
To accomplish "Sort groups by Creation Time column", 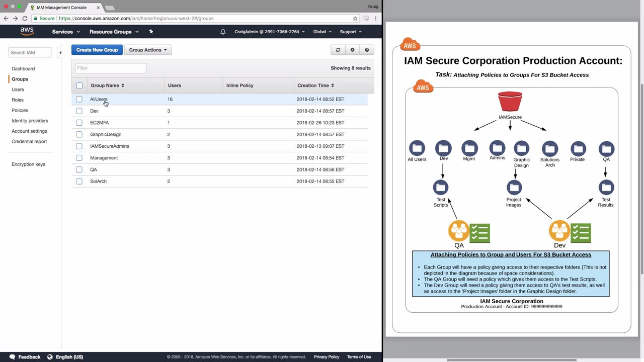I will coord(315,85).
